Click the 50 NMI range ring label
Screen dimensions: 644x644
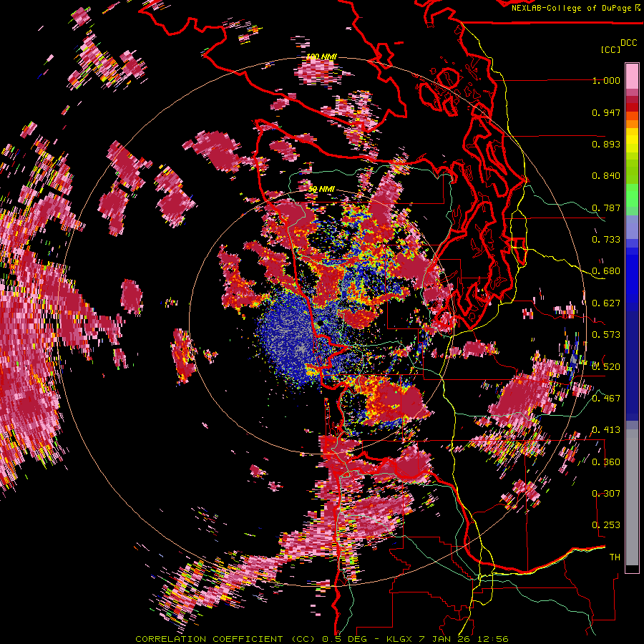coord(321,190)
